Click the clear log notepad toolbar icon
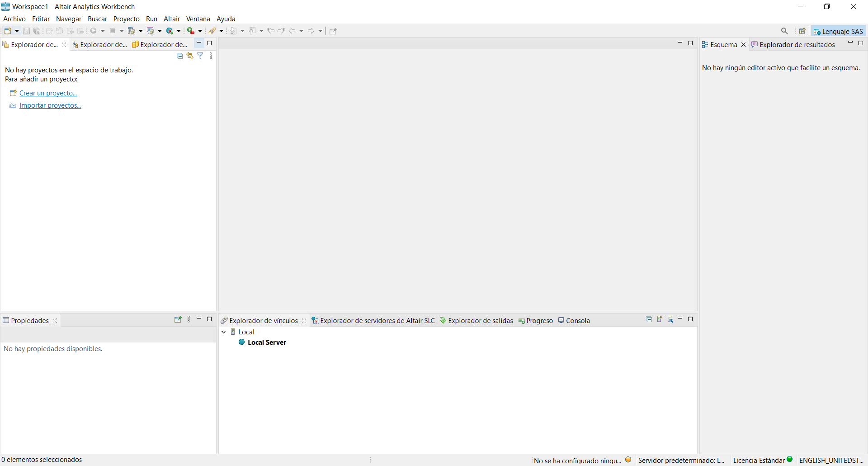This screenshot has height=466, width=868. 132,31
